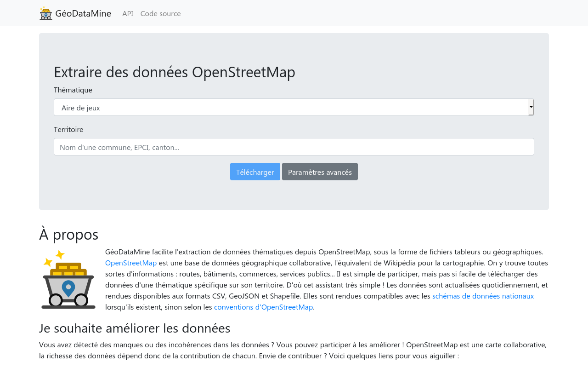Click the yellow stars above the large cart

[x=54, y=258]
